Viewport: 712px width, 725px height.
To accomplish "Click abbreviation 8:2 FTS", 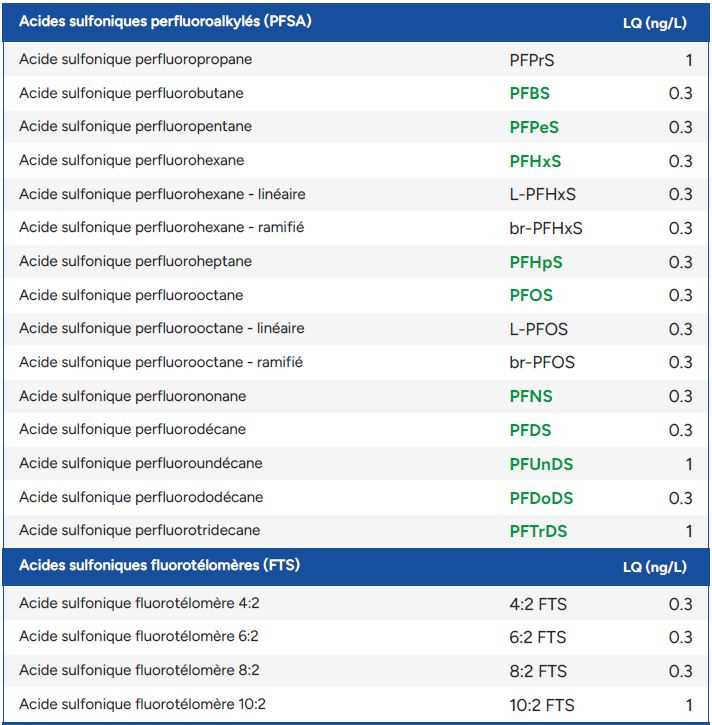I will tap(538, 671).
